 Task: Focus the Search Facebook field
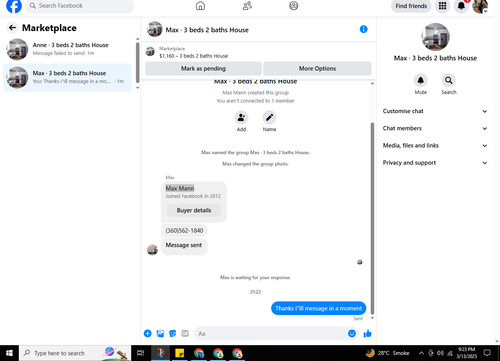coord(80,6)
